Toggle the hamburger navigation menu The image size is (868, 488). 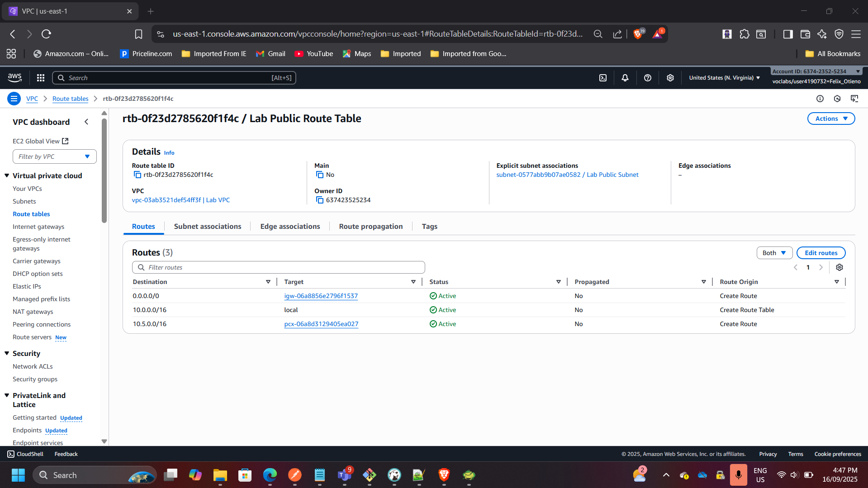click(x=14, y=99)
